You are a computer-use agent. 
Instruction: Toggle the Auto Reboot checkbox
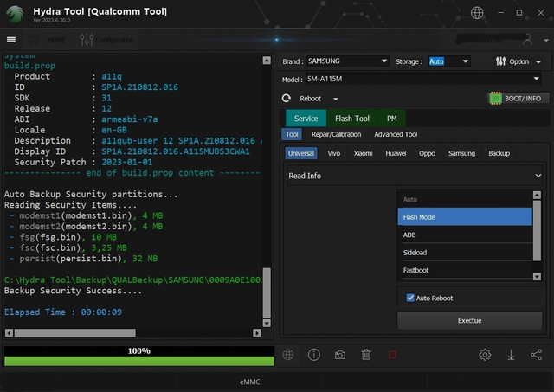point(410,298)
